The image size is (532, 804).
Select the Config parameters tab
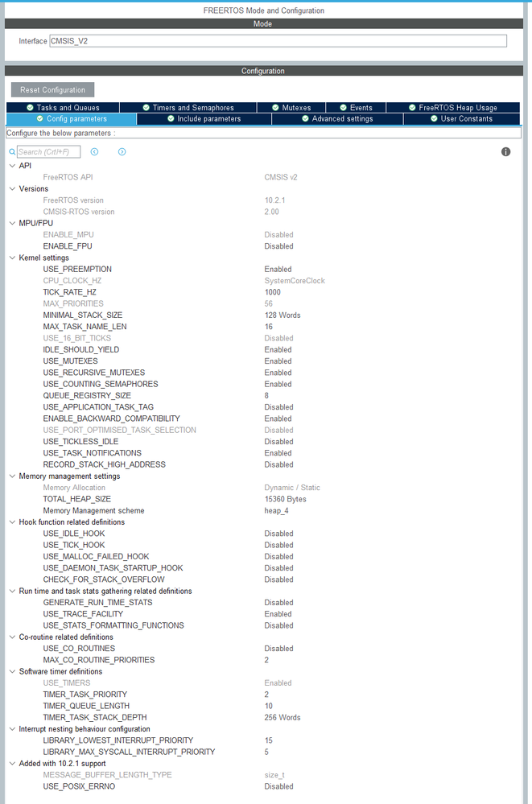(x=72, y=119)
